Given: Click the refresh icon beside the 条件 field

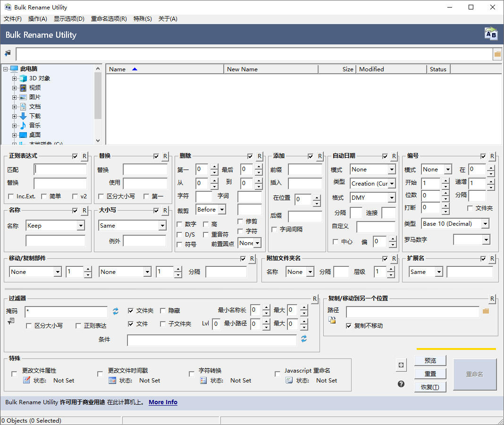Looking at the screenshot, I should coord(303,340).
